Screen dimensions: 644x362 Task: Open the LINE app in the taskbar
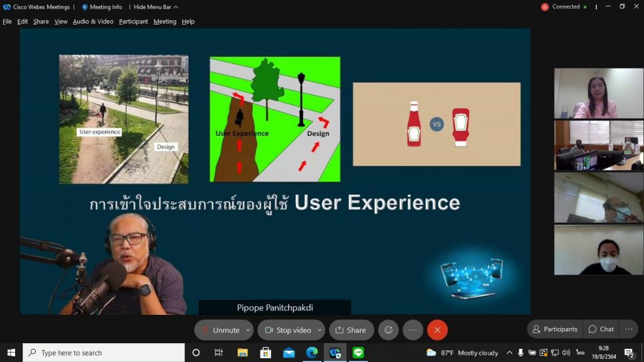pyautogui.click(x=358, y=353)
